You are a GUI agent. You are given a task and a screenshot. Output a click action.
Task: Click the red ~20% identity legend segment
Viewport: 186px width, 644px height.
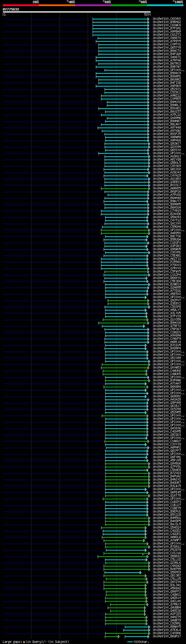pos(21,5)
